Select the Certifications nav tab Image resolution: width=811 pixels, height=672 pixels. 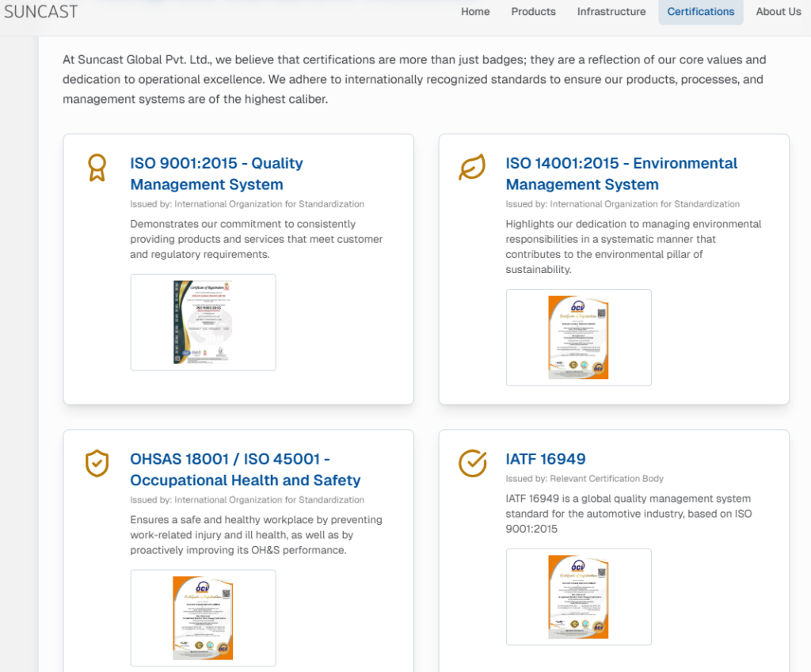(x=700, y=11)
